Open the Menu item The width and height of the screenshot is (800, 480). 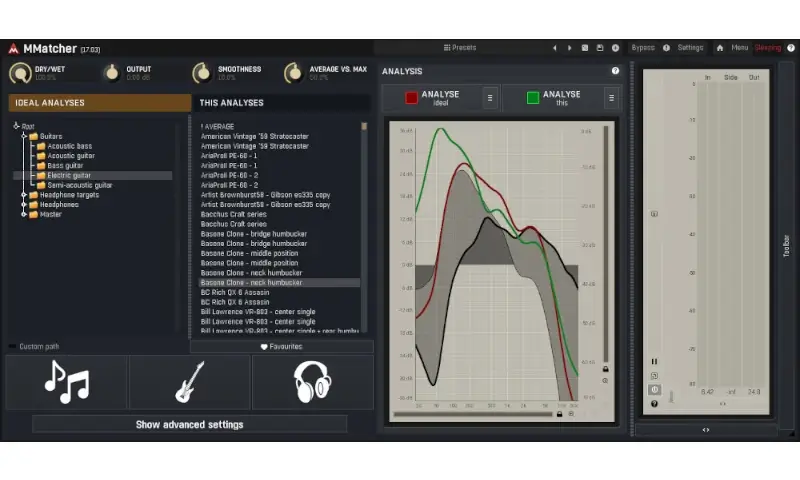pos(739,48)
